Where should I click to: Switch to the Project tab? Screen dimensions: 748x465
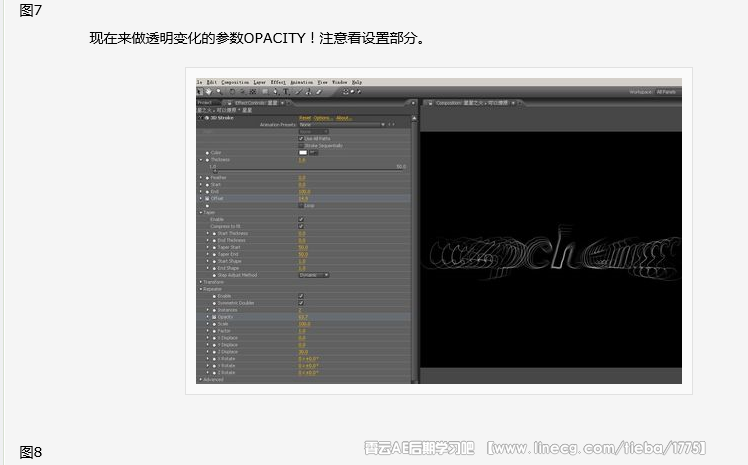(204, 103)
